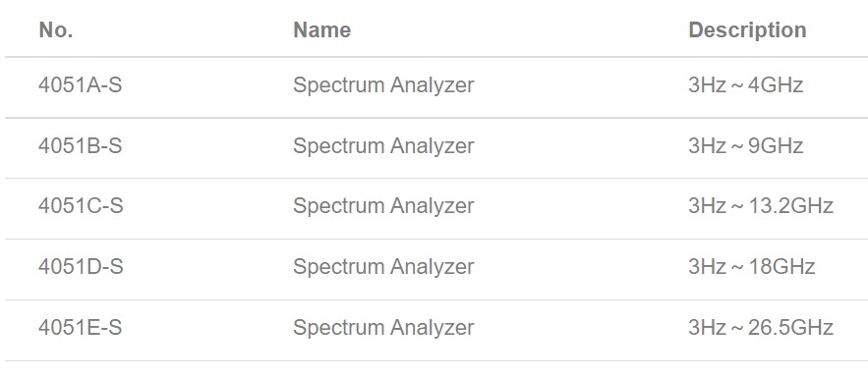Screen dimensions: 868x377
Task: Select model number 4051C-S
Action: 81,205
